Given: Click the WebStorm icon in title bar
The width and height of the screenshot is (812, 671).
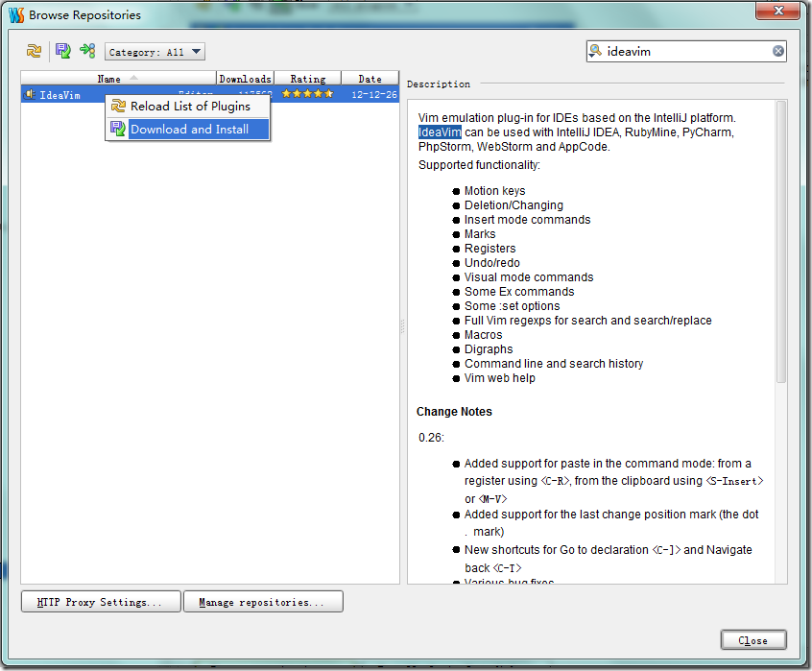Looking at the screenshot, I should pos(16,14).
